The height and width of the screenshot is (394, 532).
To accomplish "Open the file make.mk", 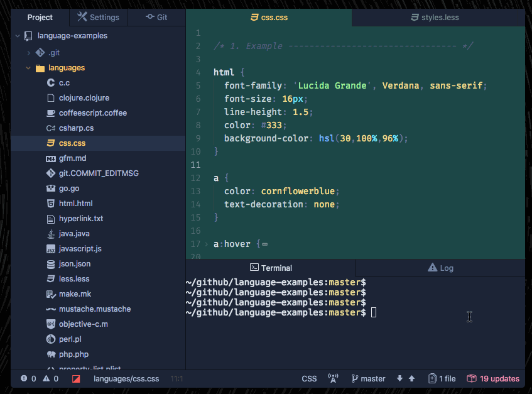I will pos(75,294).
